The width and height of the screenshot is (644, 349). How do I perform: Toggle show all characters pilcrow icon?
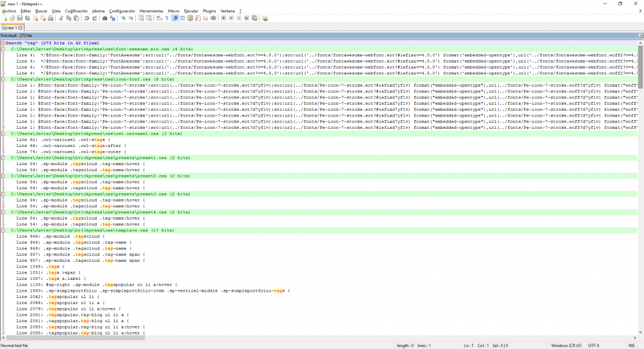pos(167,18)
